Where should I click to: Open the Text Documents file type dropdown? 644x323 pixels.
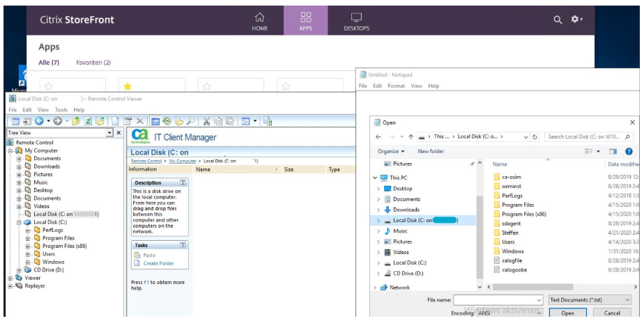click(588, 299)
